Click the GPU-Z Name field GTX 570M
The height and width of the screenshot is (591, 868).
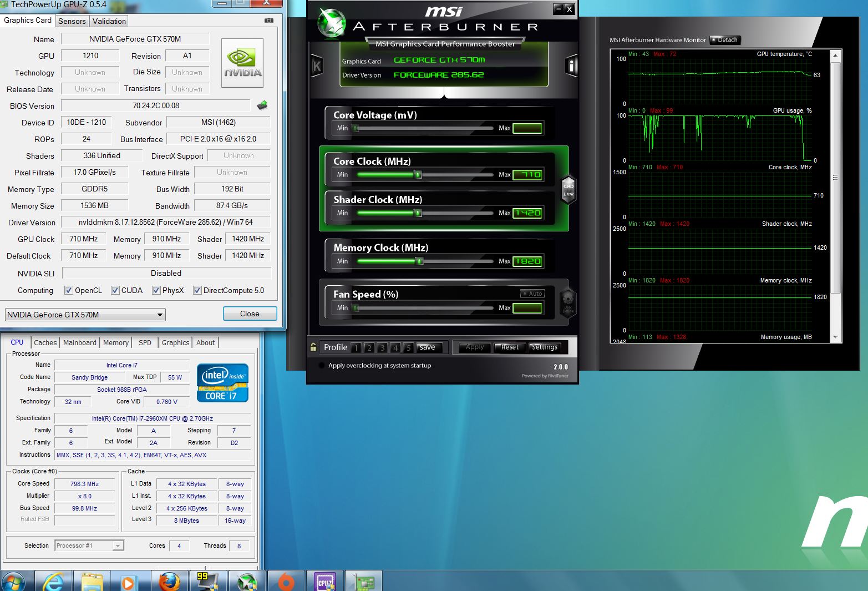point(135,39)
